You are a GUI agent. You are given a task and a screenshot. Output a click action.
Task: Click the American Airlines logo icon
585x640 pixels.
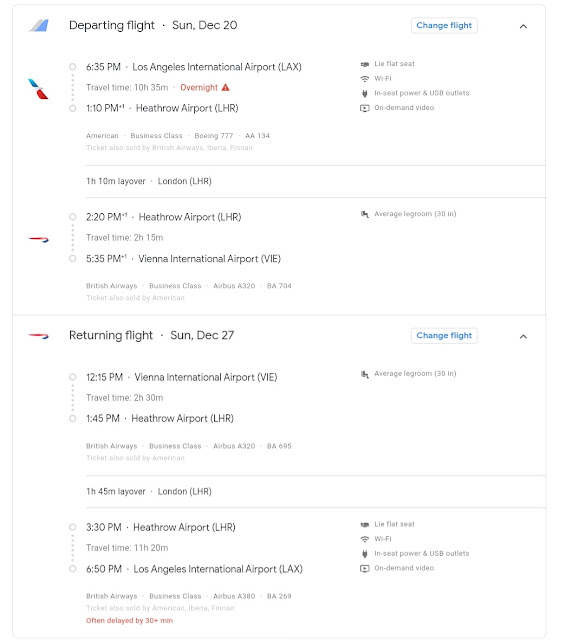tap(38, 89)
